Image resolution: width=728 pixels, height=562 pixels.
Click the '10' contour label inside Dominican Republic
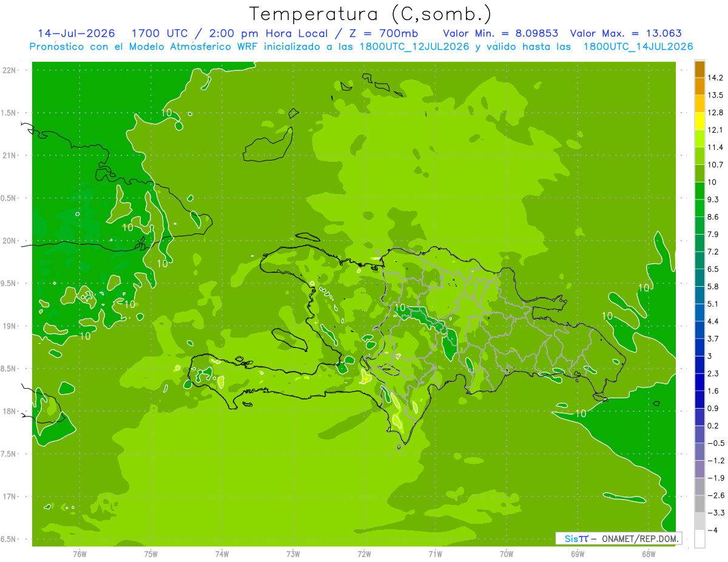pos(400,307)
